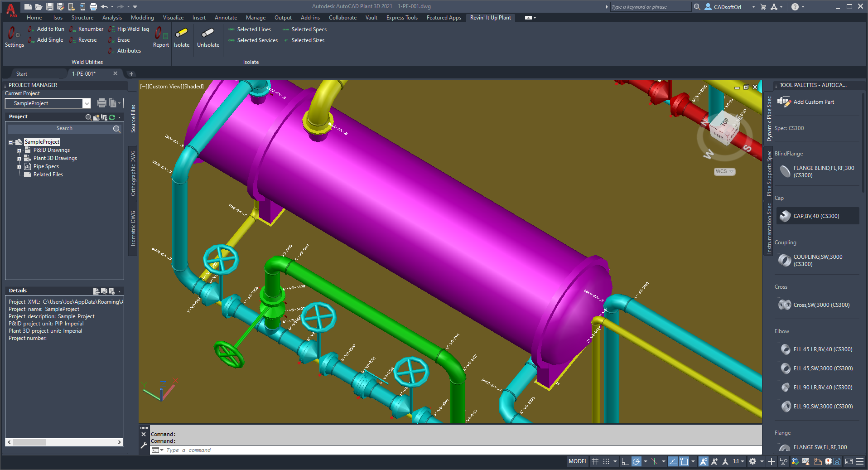The width and height of the screenshot is (868, 470).
Task: Toggle Isometric Drafting in status bar
Action: pos(654,461)
